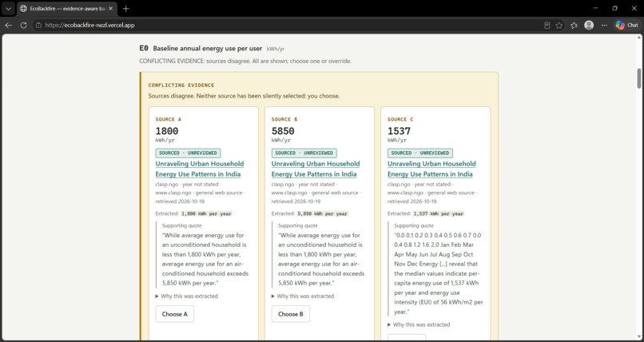Expand Source C Why this was extracted
This screenshot has width=644, height=342.
(419, 324)
